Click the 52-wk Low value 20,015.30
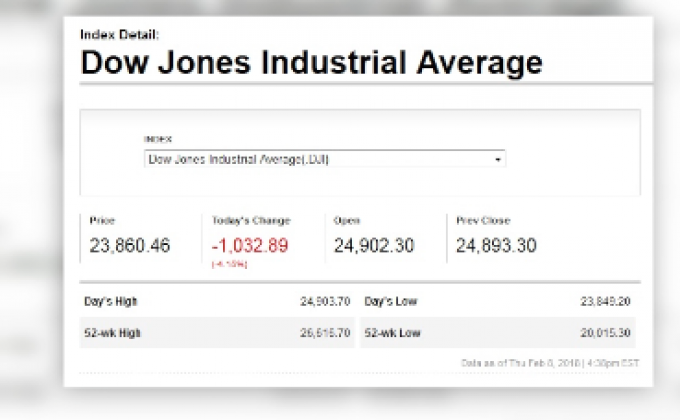The height and width of the screenshot is (420, 680). click(607, 331)
